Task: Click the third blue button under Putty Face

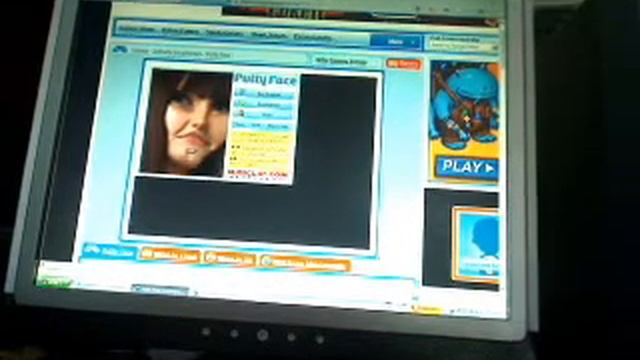Action: click(263, 115)
